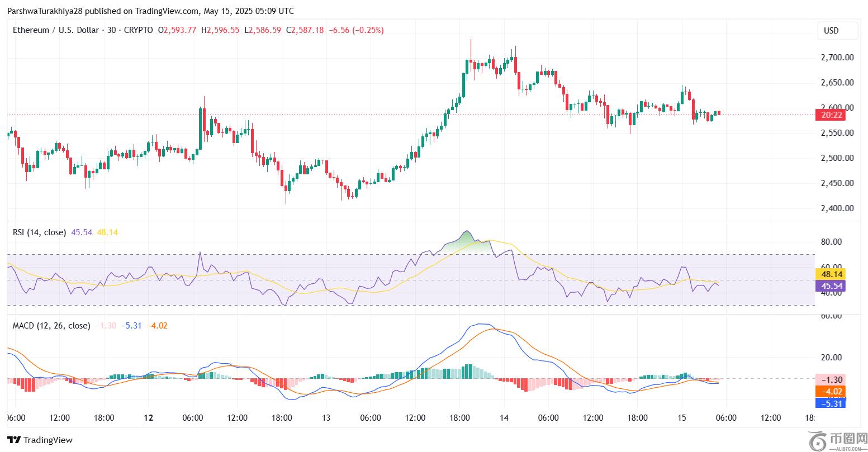Click the orange -4.02 MACD signal tag
This screenshot has width=868, height=452.
coord(830,391)
